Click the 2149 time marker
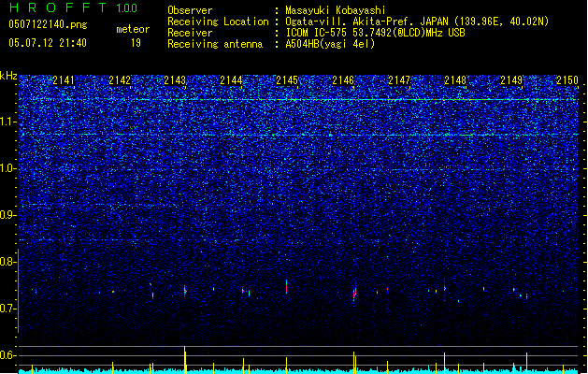The width and height of the screenshot is (588, 374). click(x=511, y=80)
